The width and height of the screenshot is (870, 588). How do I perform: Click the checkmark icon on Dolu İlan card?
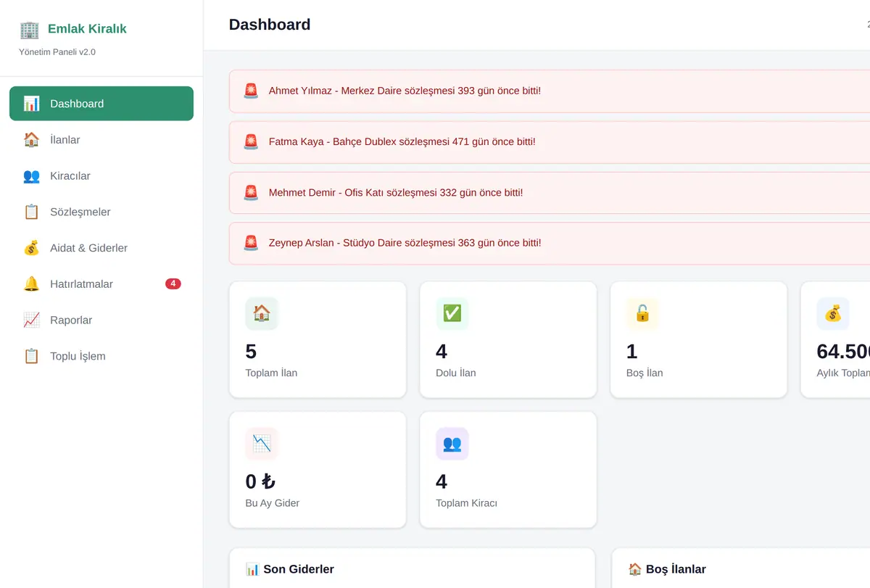(x=452, y=313)
